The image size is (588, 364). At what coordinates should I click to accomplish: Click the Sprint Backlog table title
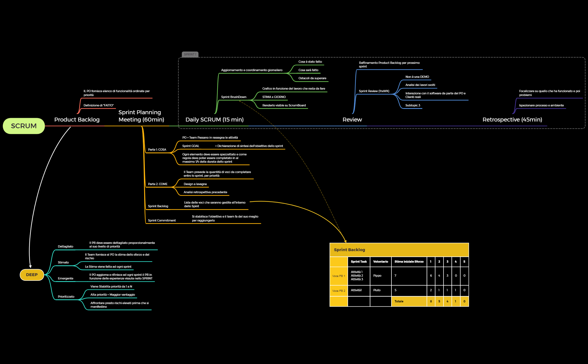[x=350, y=249]
